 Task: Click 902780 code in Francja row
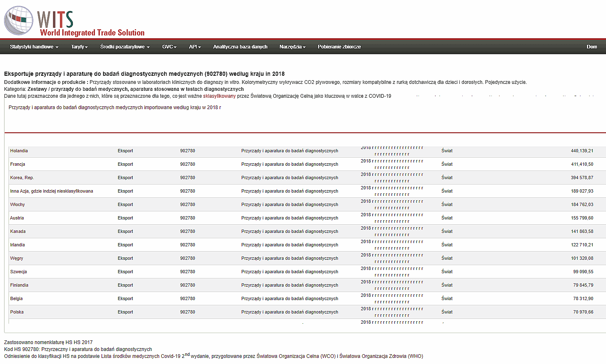[188, 164]
